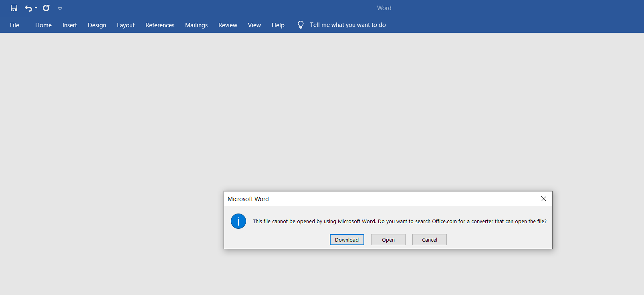Screen dimensions: 644x295
Task: Click the Save icon in the Quick Access Toolbar
Action: tap(14, 8)
